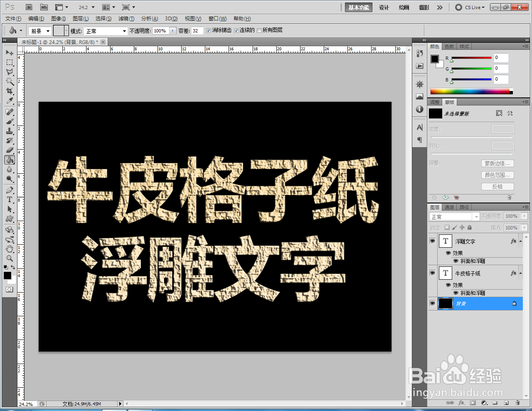This screenshot has width=532, height=411.
Task: Disable the 消除锯齿 checkbox
Action: (x=208, y=30)
